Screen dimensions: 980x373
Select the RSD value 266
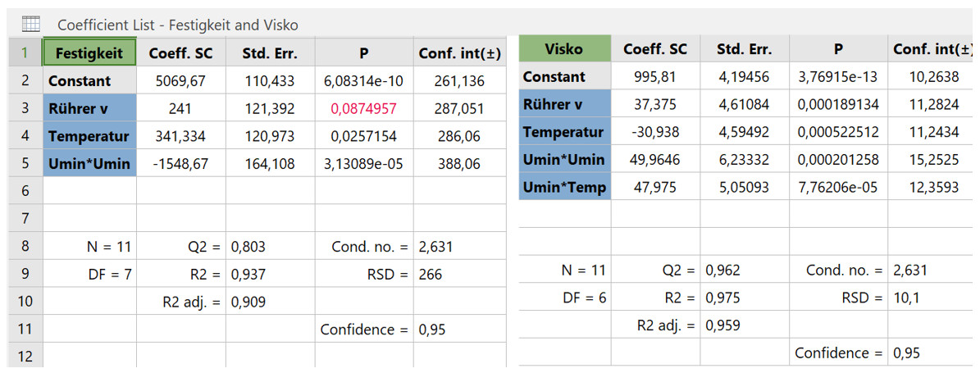[x=430, y=275]
